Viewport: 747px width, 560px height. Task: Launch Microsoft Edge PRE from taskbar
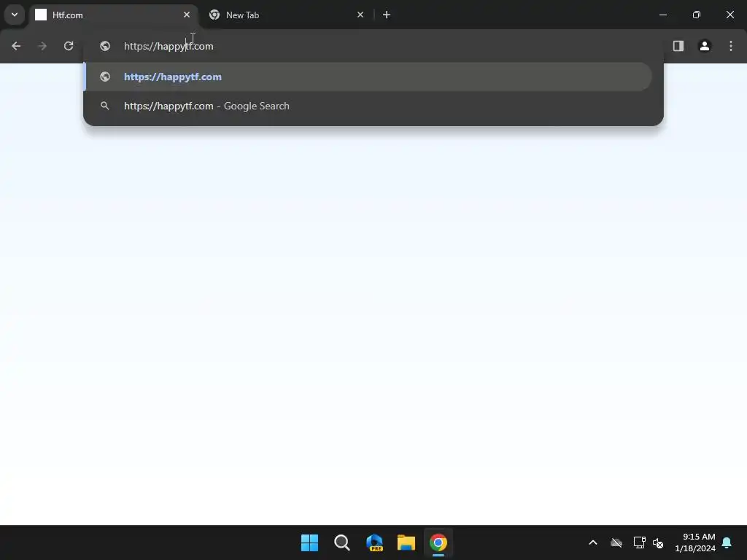point(374,542)
